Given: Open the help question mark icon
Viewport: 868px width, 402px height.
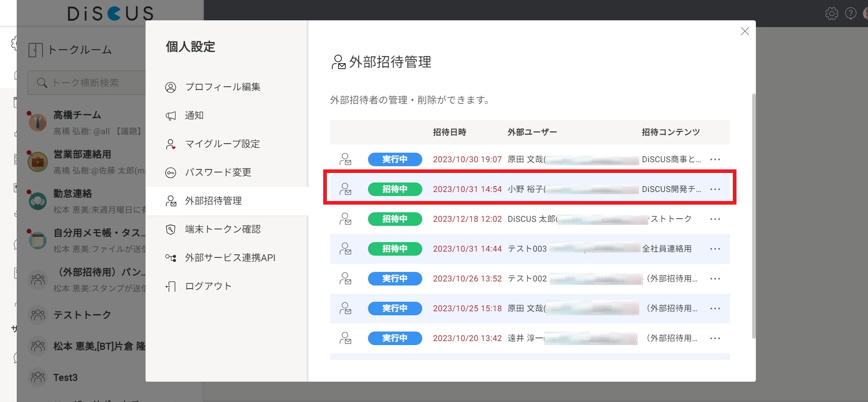Looking at the screenshot, I should tap(851, 14).
